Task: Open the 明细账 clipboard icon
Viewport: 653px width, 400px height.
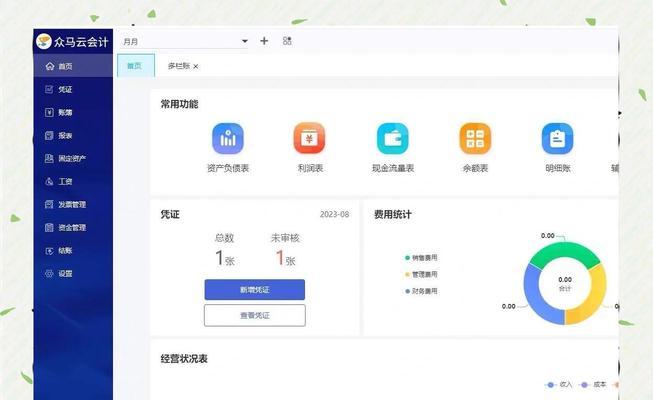Action: click(x=558, y=138)
